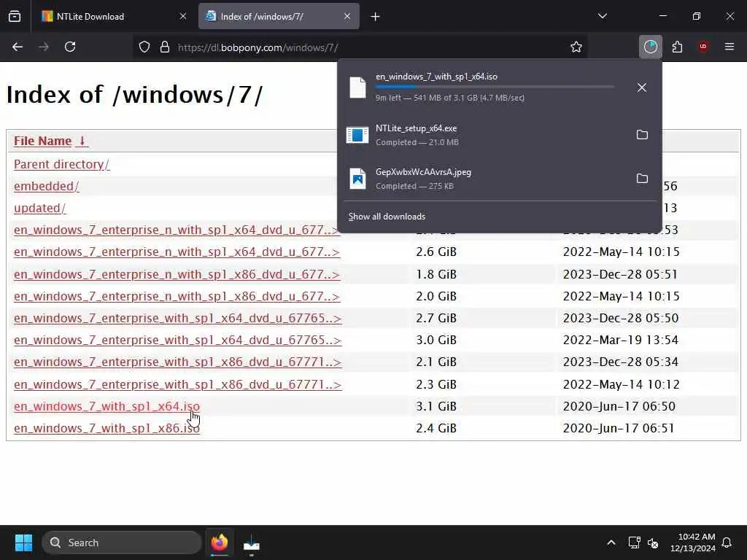Sort by File Name header
The height and width of the screenshot is (560, 747).
(x=42, y=141)
